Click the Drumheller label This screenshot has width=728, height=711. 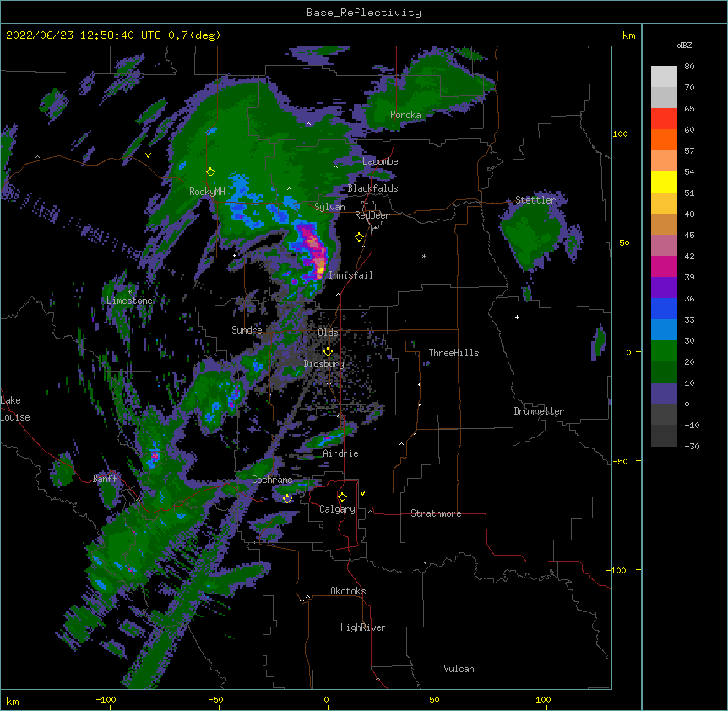[539, 411]
